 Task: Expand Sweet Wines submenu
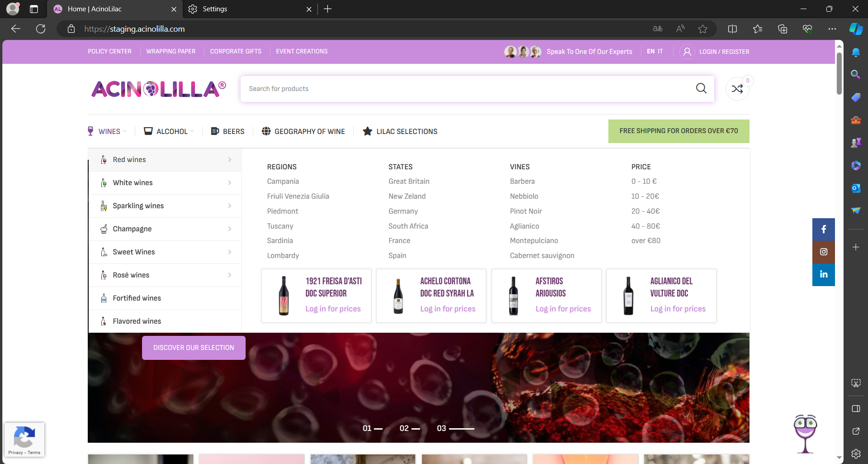click(x=165, y=252)
